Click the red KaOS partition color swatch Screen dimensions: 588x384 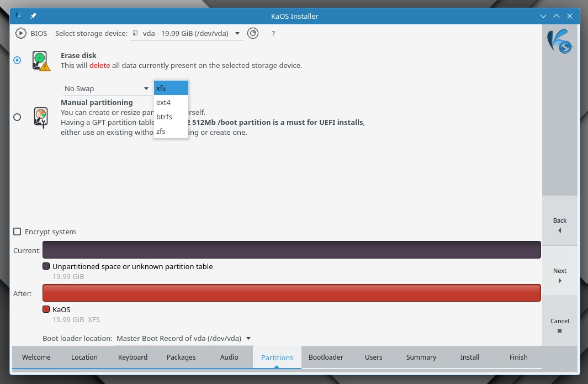click(46, 309)
